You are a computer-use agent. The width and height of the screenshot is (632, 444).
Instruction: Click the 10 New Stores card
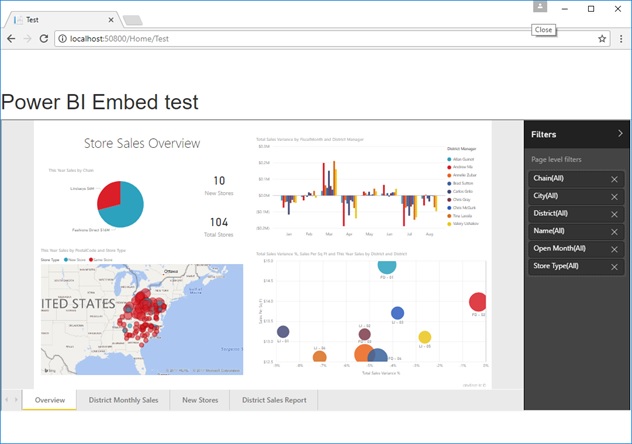(x=219, y=185)
